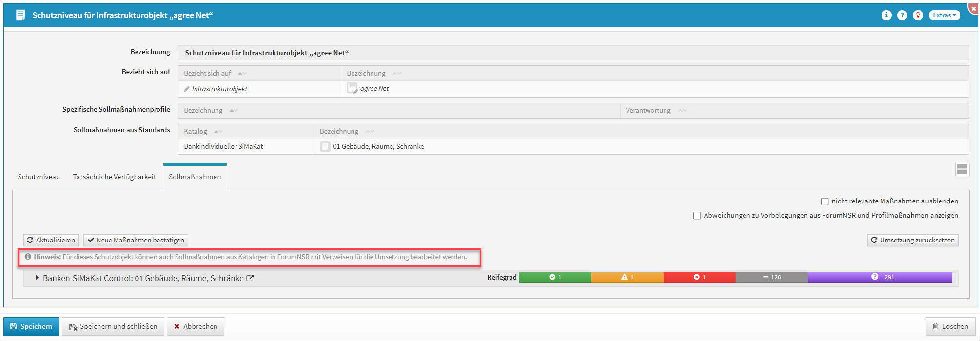
Task: Open the Extras dropdown menu
Action: click(944, 15)
